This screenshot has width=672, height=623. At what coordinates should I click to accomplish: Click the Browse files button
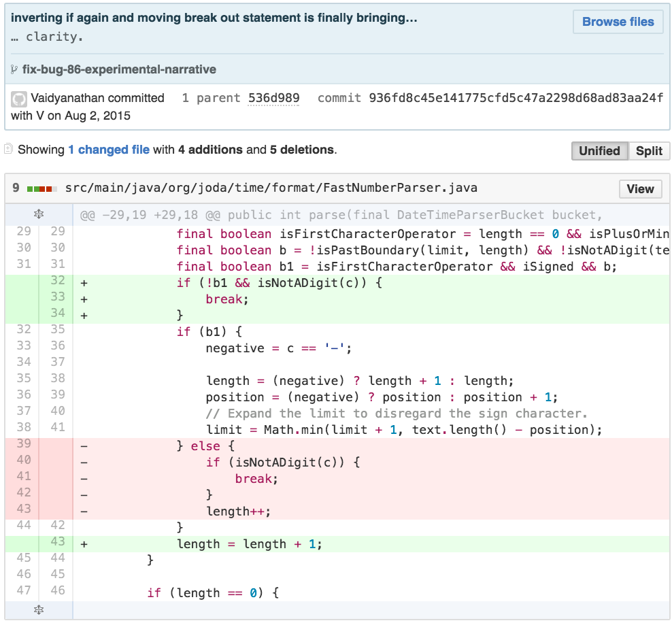tap(618, 21)
